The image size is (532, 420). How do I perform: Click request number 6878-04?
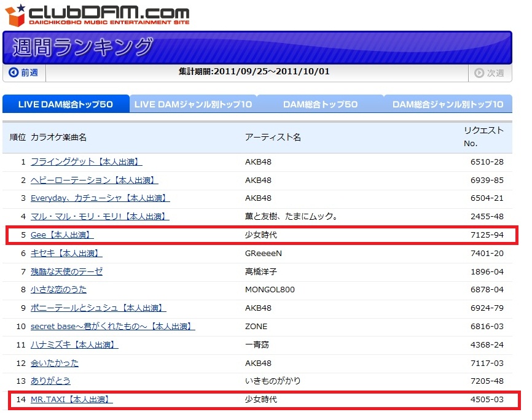487,289
